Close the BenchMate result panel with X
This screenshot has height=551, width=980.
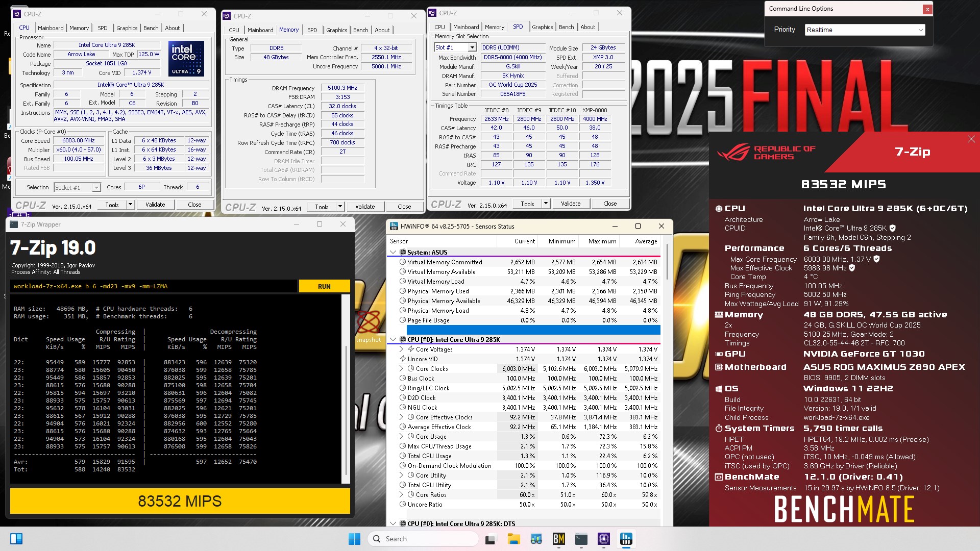point(971,139)
